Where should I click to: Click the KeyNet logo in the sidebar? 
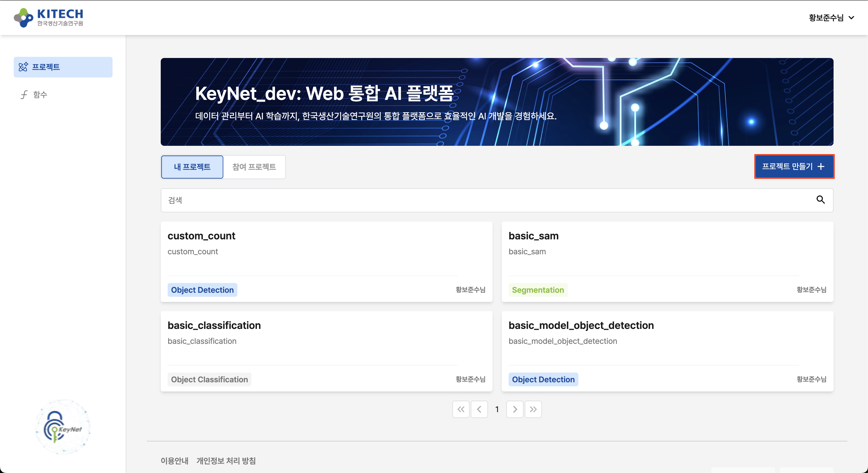[x=63, y=427]
